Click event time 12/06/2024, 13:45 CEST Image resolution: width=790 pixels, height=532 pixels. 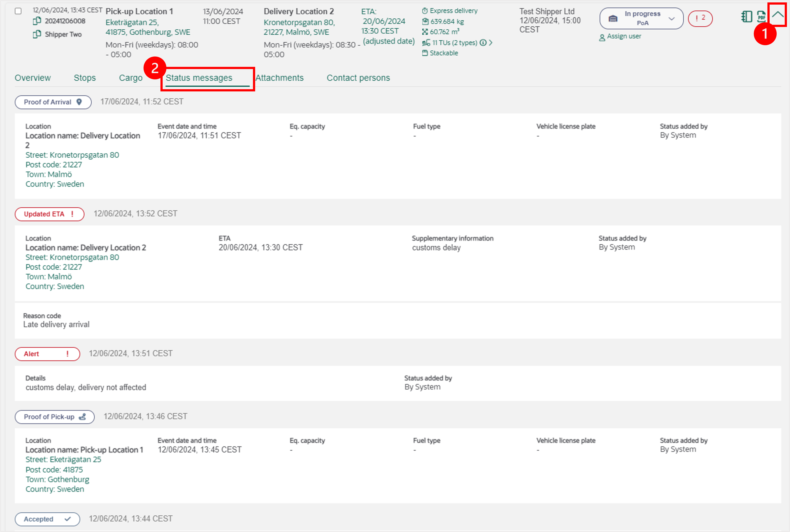(199, 450)
